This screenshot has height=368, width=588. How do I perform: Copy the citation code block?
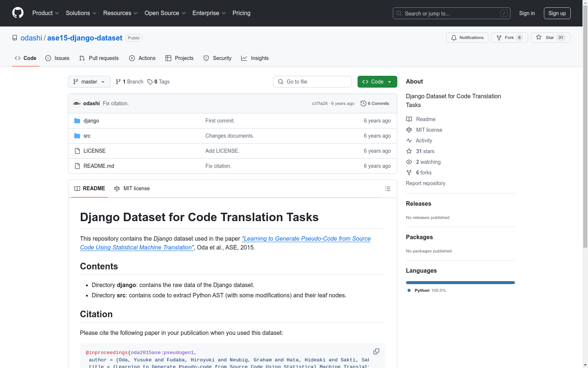[376, 351]
